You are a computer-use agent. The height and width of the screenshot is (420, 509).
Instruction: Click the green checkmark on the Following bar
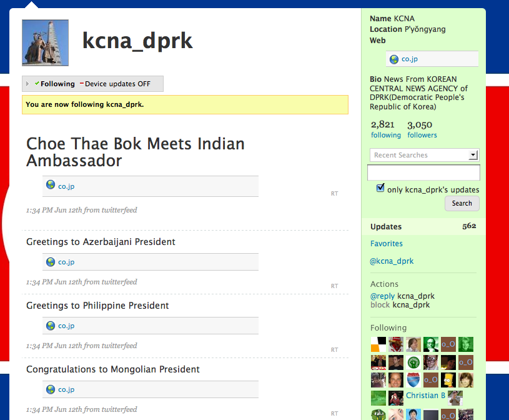36,83
